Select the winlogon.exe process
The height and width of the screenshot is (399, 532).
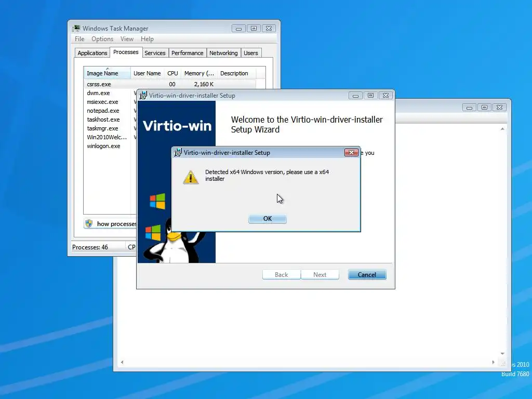[103, 146]
